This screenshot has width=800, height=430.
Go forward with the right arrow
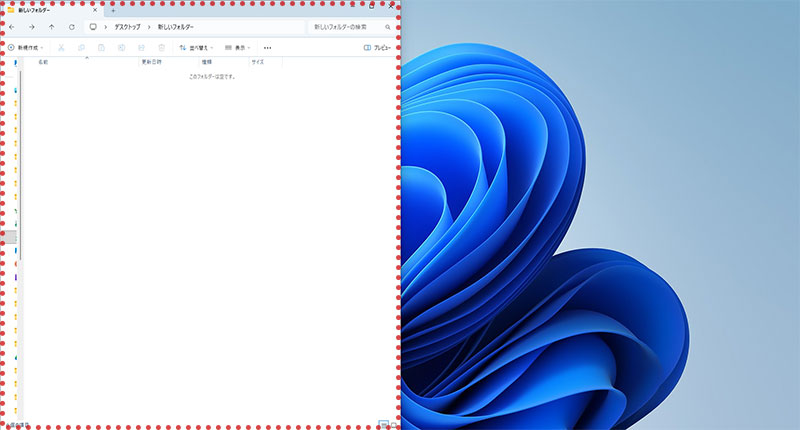(x=32, y=27)
